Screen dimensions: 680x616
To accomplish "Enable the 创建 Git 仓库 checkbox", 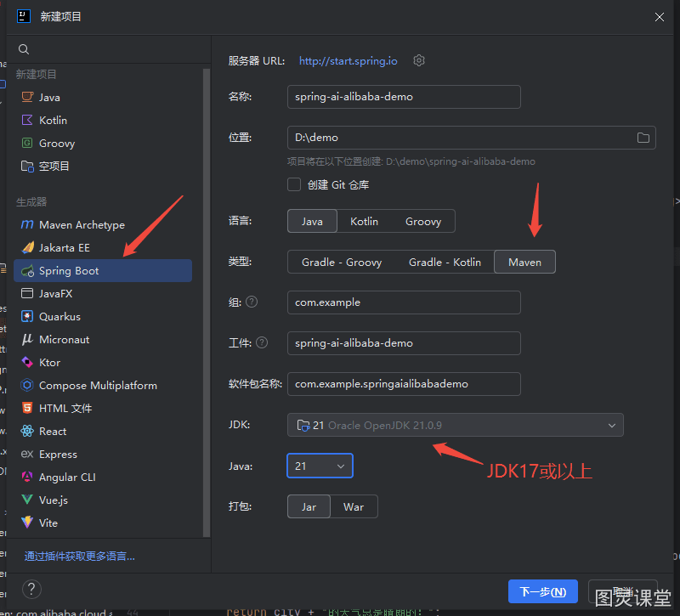I will 294,184.
